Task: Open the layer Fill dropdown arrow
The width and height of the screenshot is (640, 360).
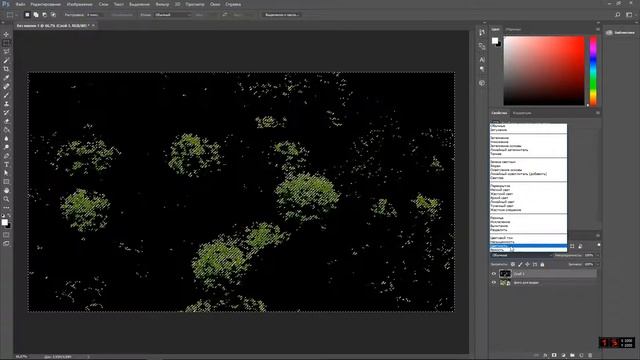Action: pyautogui.click(x=598, y=264)
